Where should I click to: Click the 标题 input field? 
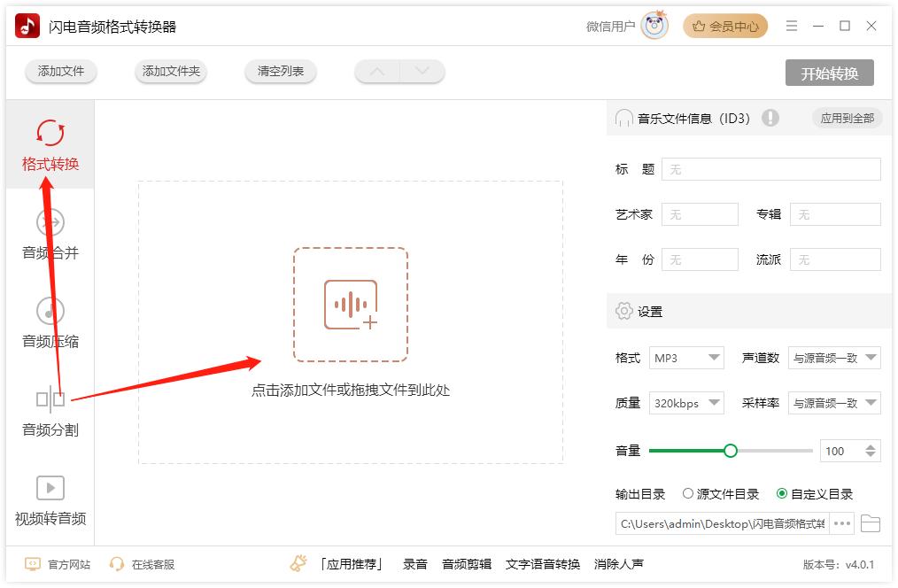(x=770, y=168)
